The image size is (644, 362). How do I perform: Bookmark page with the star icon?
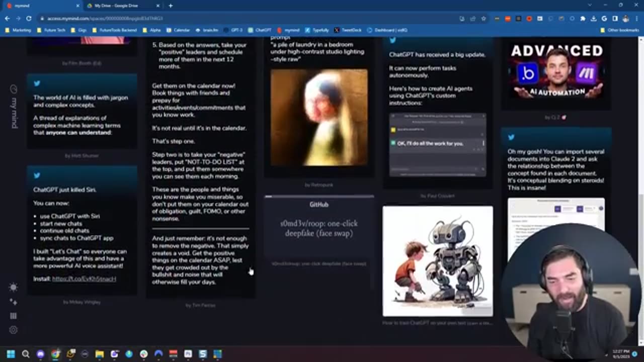point(484,19)
